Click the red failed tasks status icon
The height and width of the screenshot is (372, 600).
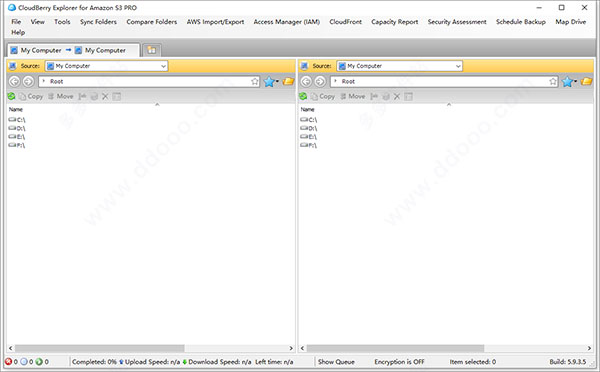tap(8, 361)
